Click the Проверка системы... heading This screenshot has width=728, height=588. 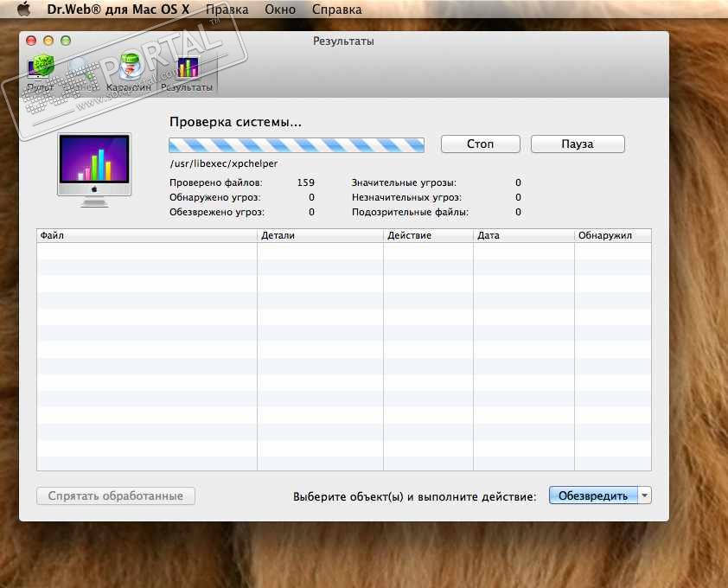click(235, 122)
